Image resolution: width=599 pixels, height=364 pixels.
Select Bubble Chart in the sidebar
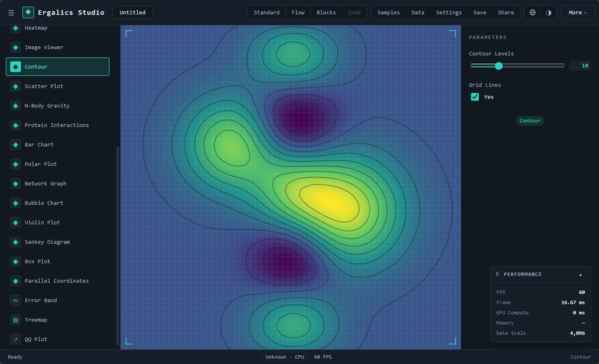coord(58,203)
